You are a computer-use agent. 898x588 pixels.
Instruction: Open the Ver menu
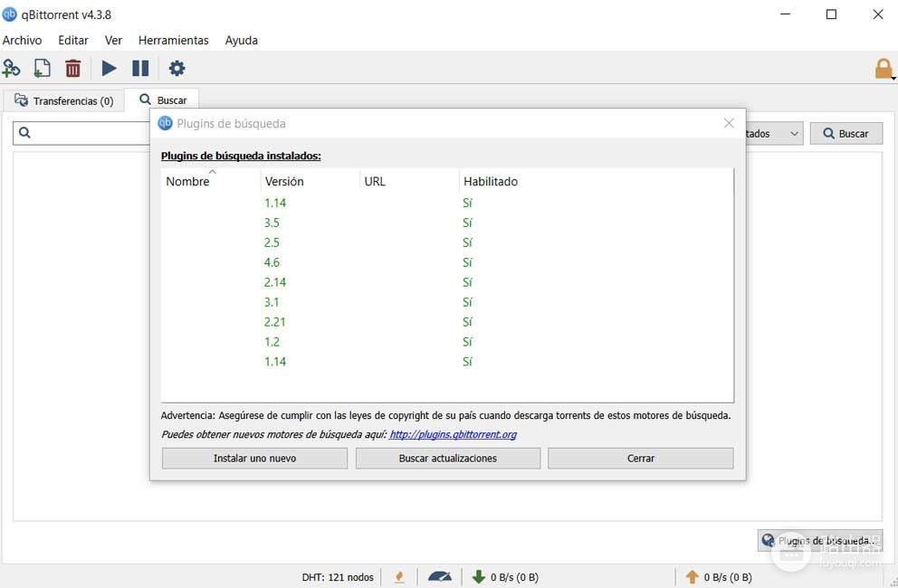[113, 40]
